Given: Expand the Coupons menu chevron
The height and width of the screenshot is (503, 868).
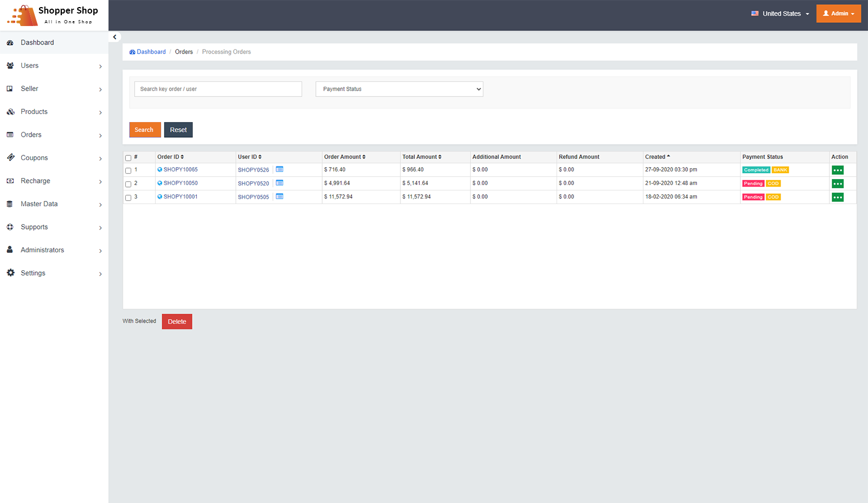Looking at the screenshot, I should coord(100,158).
